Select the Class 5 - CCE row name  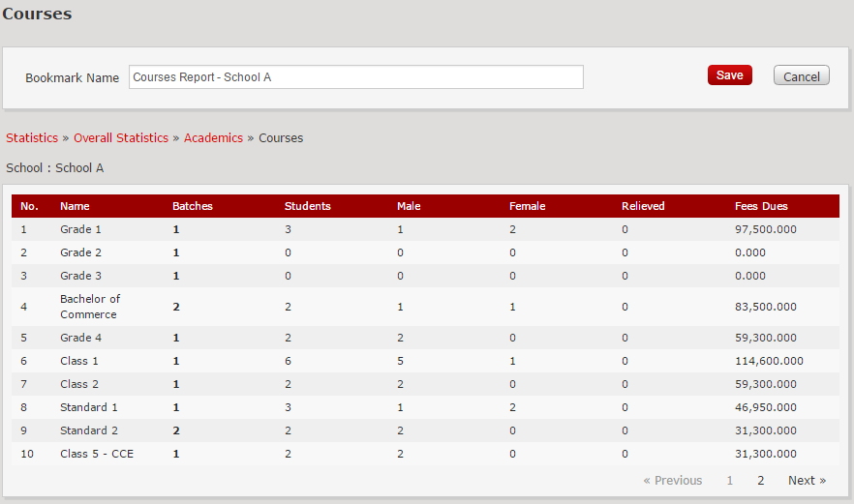click(97, 454)
